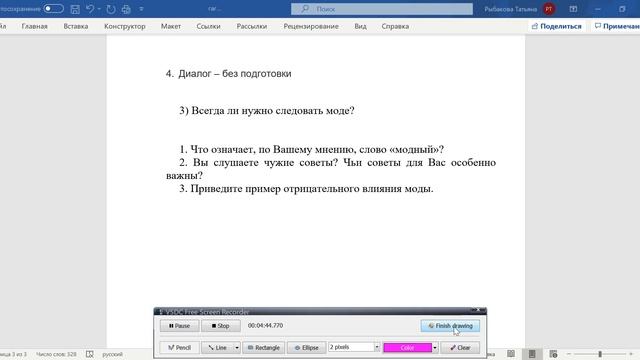Open the Ссылки ribbon tab
Image resolution: width=640 pixels, height=360 pixels.
click(208, 26)
